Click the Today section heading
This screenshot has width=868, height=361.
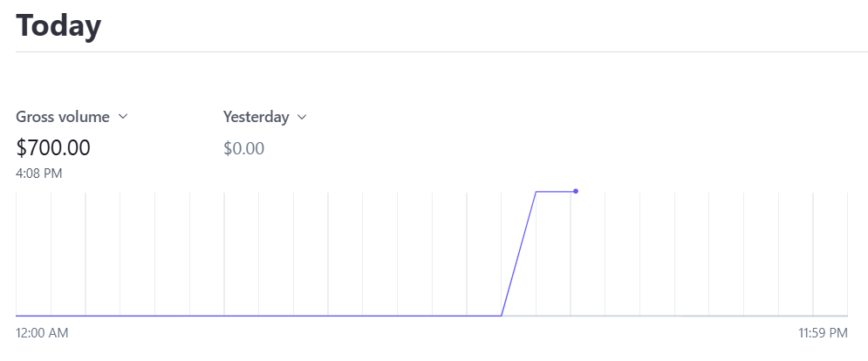click(58, 25)
